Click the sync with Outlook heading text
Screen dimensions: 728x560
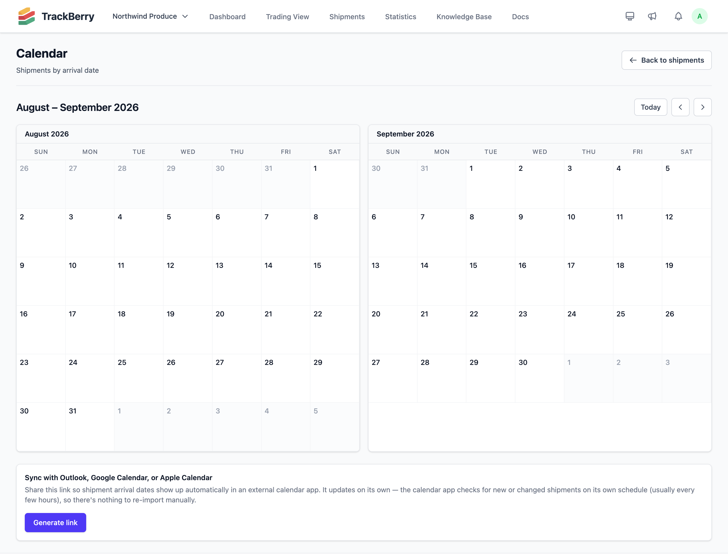(x=118, y=478)
